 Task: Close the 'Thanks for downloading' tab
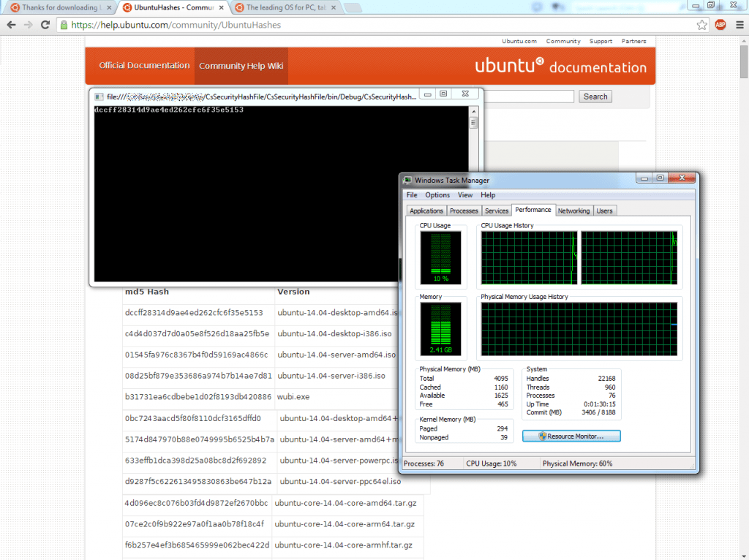pos(110,7)
